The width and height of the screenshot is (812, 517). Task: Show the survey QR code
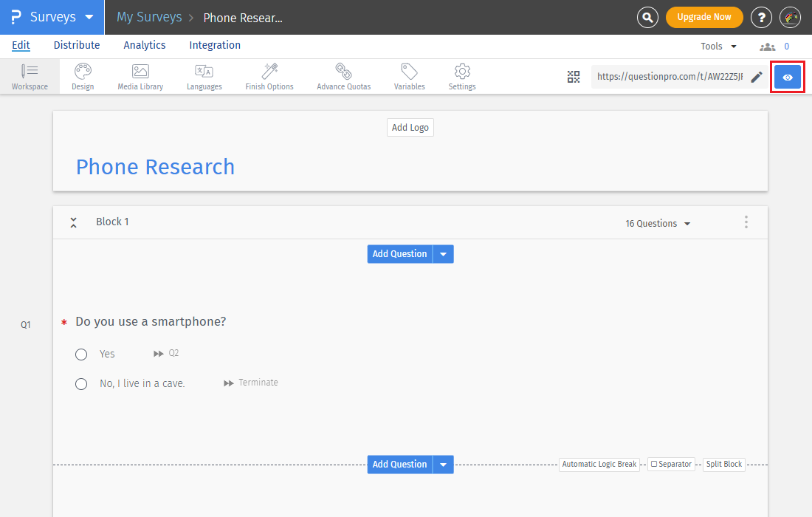tap(574, 77)
